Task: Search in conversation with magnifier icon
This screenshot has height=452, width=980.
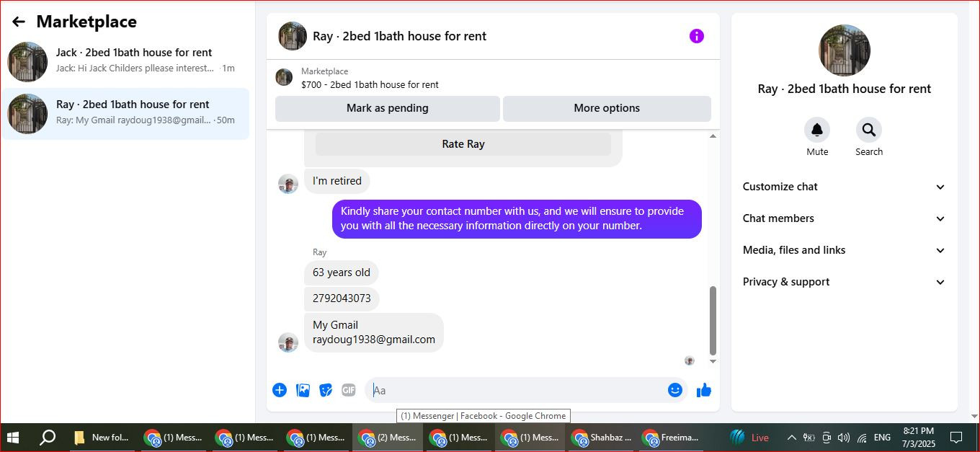Action: click(x=869, y=130)
